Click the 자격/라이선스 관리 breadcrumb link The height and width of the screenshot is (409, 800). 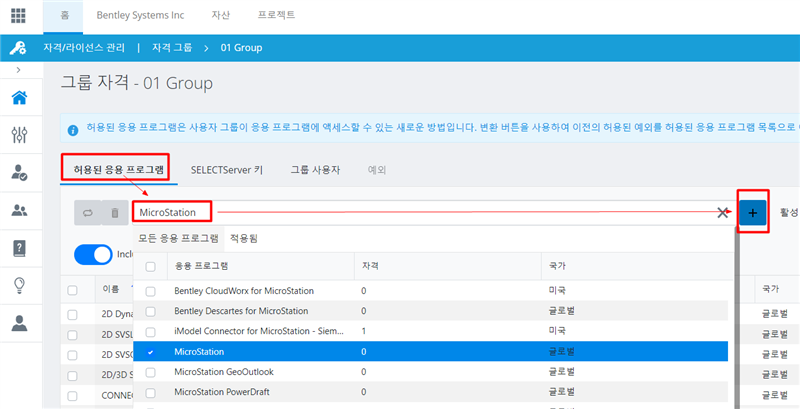(84, 48)
